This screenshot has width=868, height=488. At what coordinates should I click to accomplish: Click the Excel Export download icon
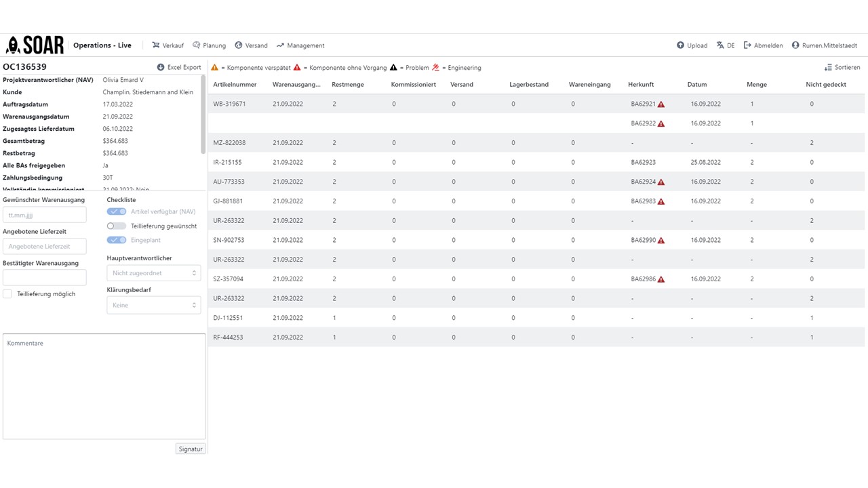(161, 67)
